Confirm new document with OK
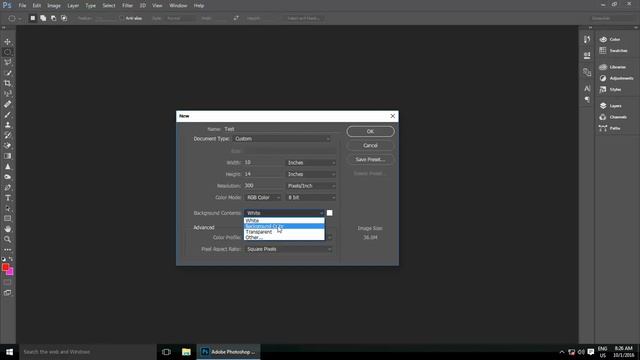 (370, 131)
